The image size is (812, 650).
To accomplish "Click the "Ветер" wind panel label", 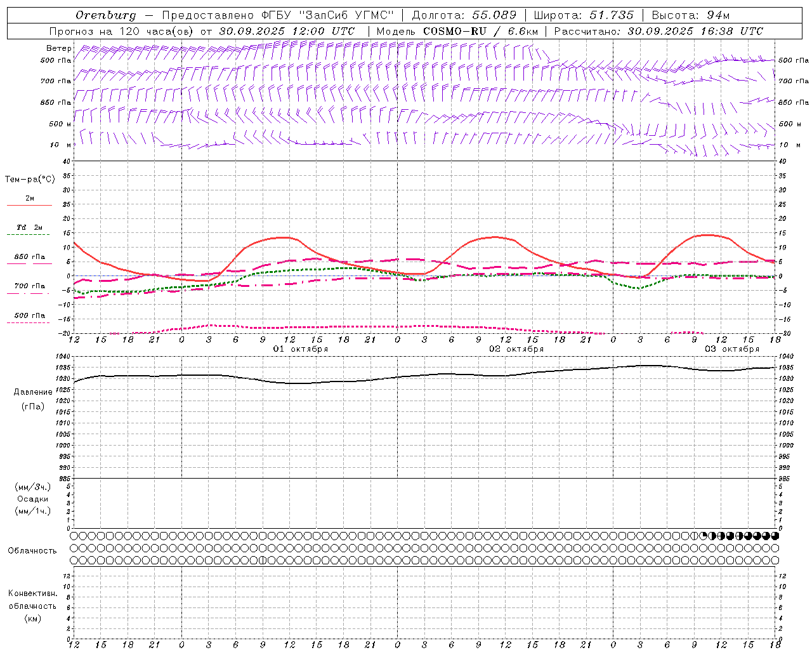I will pos(59,48).
